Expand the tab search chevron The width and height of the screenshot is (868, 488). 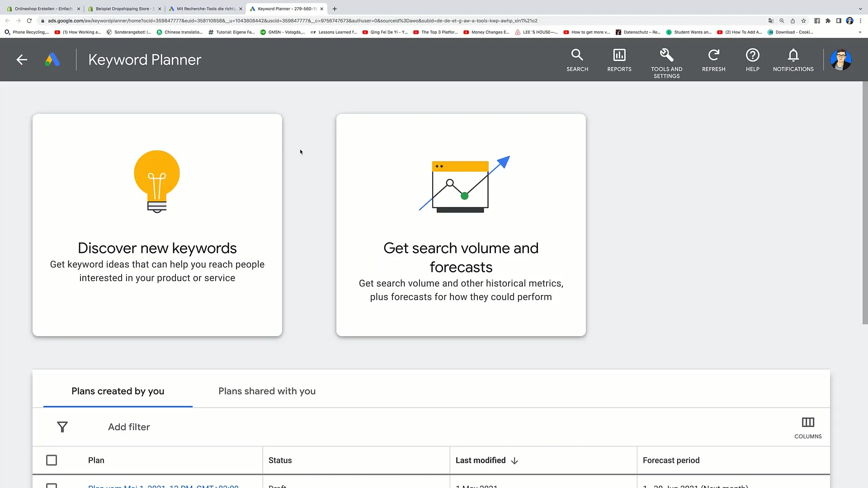click(x=860, y=9)
